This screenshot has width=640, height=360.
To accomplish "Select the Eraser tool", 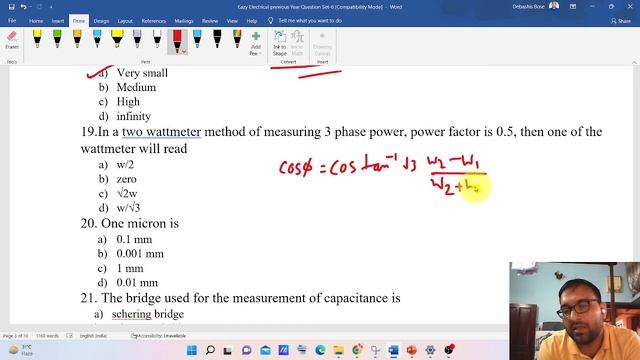I will click(12, 40).
